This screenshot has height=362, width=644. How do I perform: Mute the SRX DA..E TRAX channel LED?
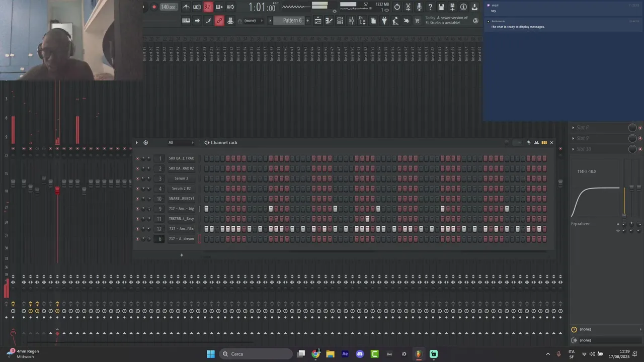pyautogui.click(x=137, y=158)
